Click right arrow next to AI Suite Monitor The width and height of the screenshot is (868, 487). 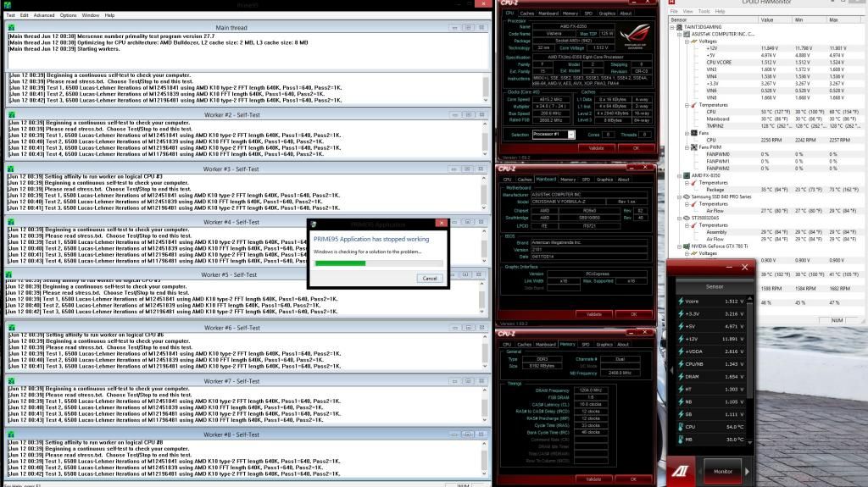click(x=748, y=471)
